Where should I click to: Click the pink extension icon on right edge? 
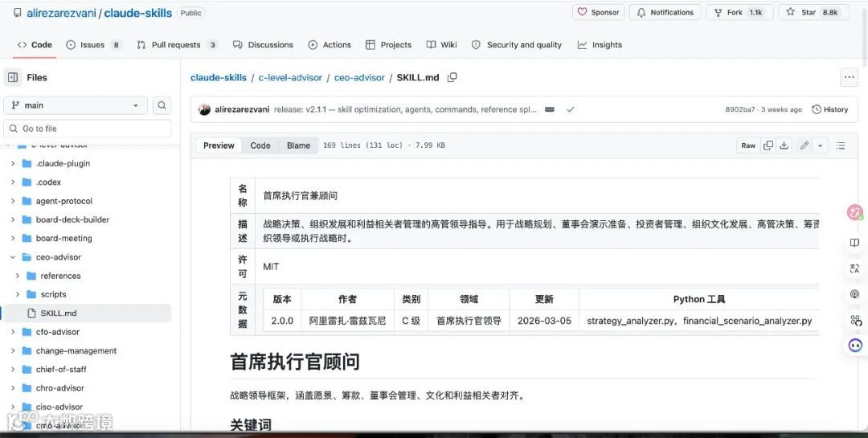pyautogui.click(x=855, y=212)
